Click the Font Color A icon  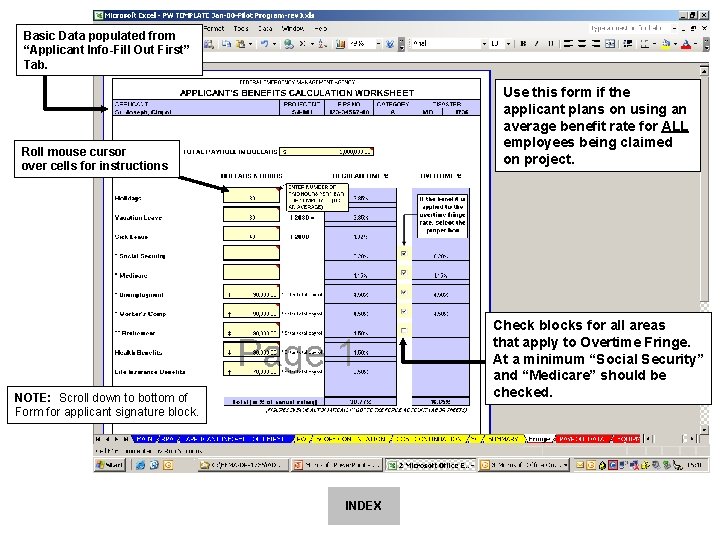point(686,44)
